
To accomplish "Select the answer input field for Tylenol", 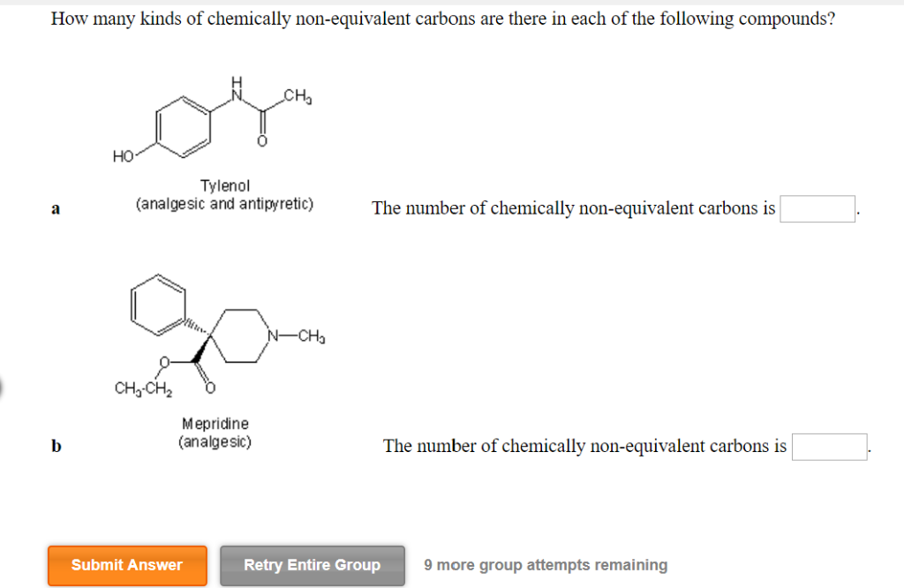I will click(x=817, y=208).
